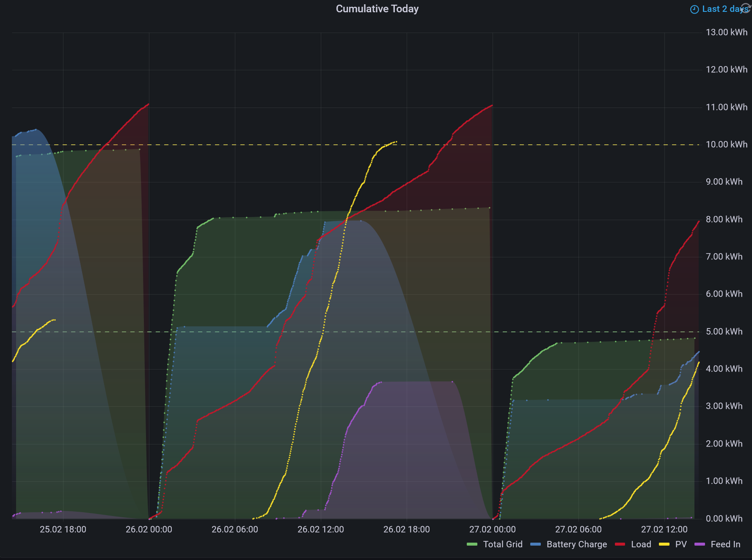The width and height of the screenshot is (752, 560).
Task: Click the 12.00 kWh axis label
Action: tap(726, 69)
